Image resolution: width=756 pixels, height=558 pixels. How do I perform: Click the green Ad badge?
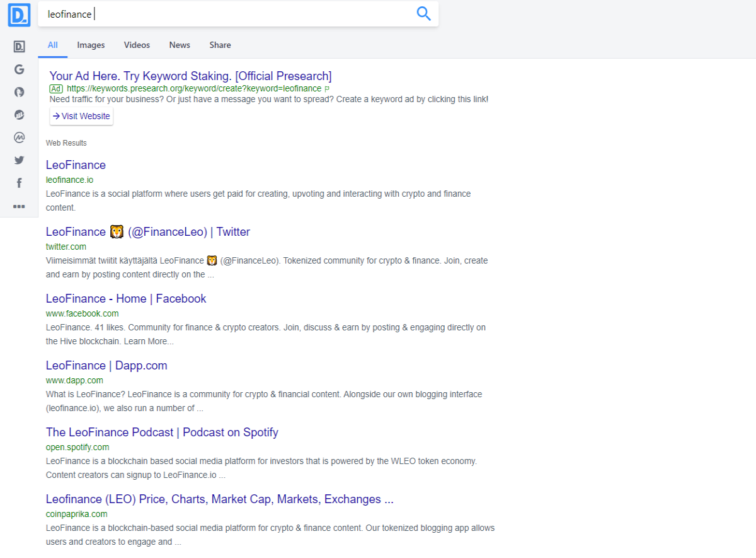(56, 89)
